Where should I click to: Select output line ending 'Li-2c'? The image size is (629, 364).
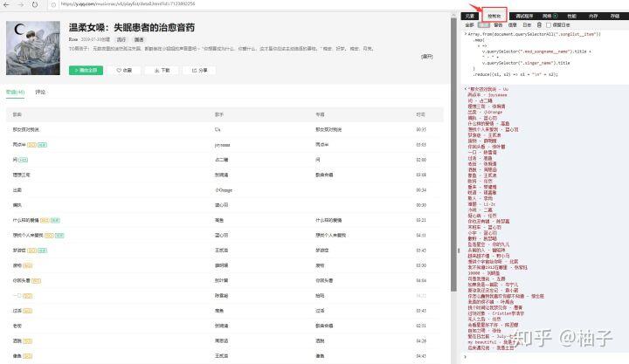pos(481,204)
